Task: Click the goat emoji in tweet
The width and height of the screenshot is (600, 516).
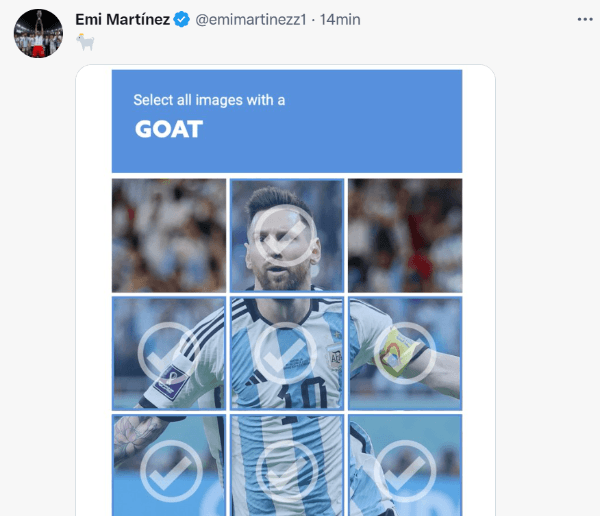Action: coord(85,42)
